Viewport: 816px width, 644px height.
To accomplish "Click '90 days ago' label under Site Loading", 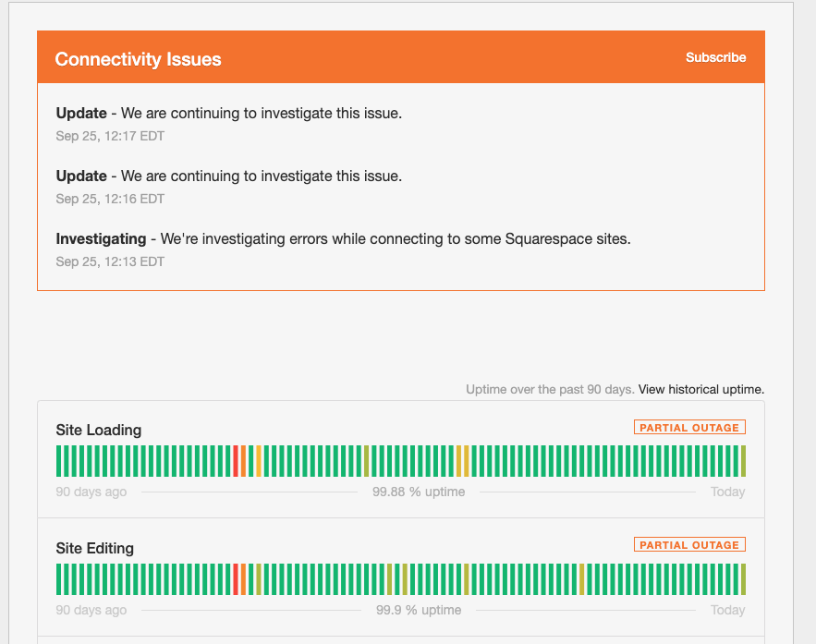I will pos(91,492).
